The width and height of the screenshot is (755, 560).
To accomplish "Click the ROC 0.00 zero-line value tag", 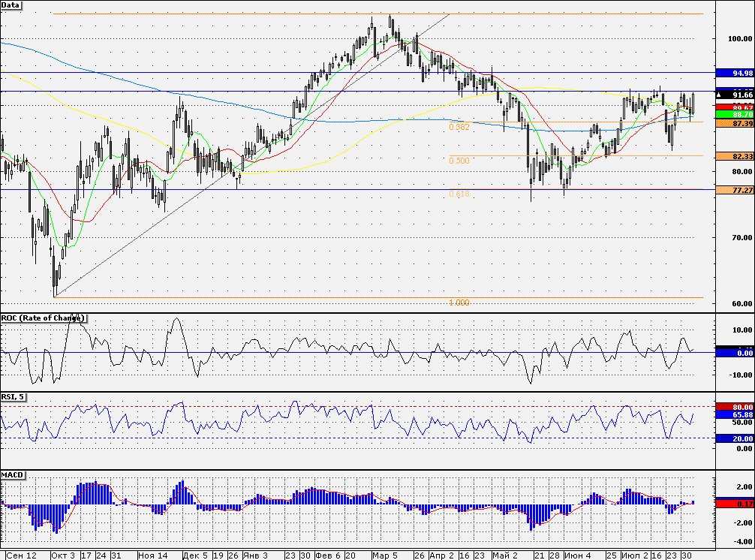I will [x=735, y=353].
